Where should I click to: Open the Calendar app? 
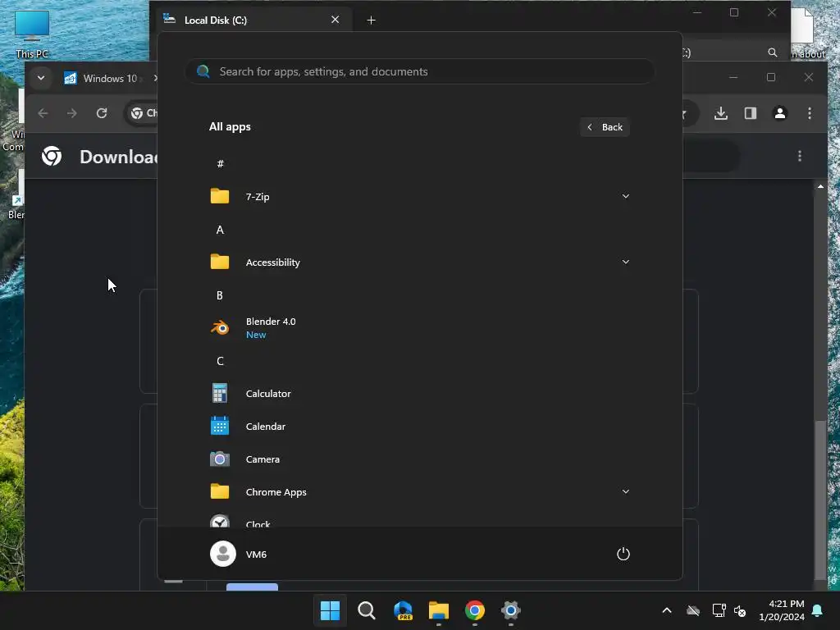[x=419, y=427]
